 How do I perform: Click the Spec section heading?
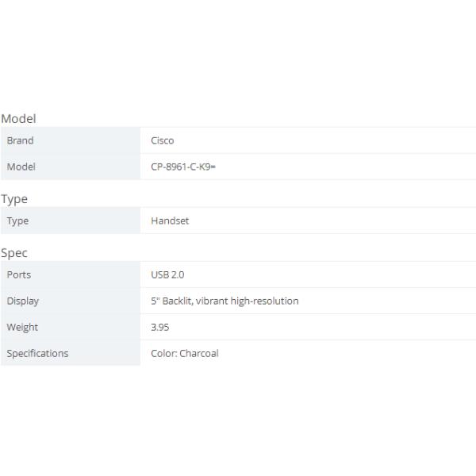[14, 253]
